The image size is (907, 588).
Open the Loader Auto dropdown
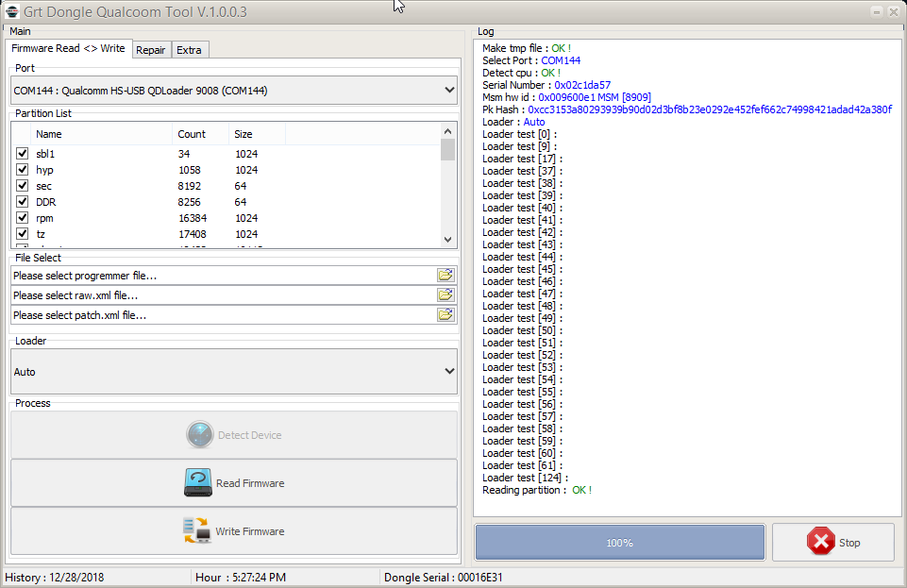(x=234, y=371)
